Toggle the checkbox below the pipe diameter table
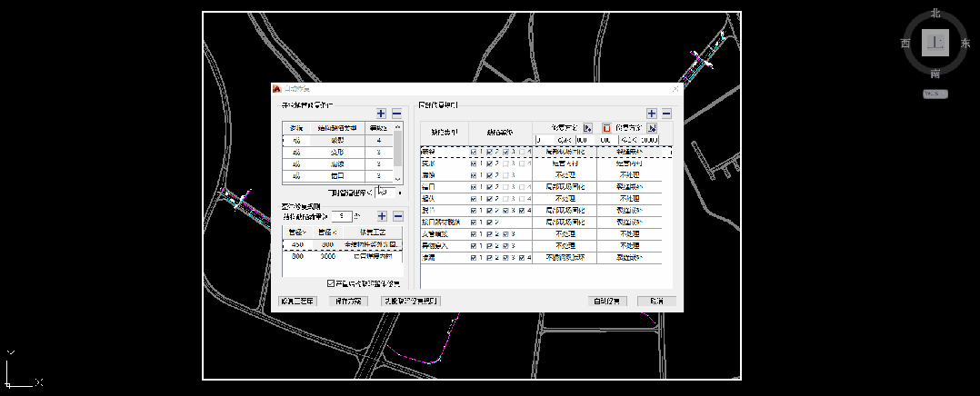Viewport: 980px width, 396px height. (331, 283)
